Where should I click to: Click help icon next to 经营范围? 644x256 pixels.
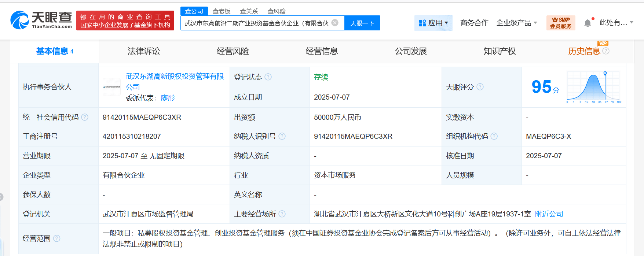(57, 238)
